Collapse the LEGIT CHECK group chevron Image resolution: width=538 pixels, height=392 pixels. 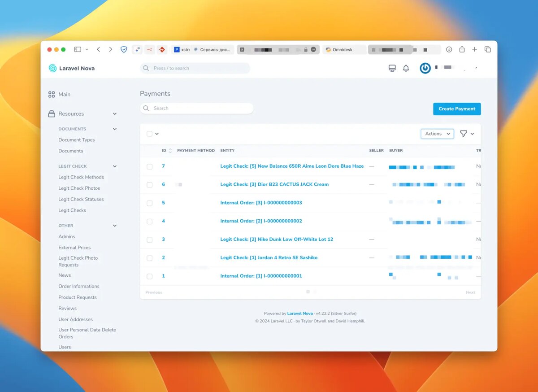pyautogui.click(x=115, y=166)
